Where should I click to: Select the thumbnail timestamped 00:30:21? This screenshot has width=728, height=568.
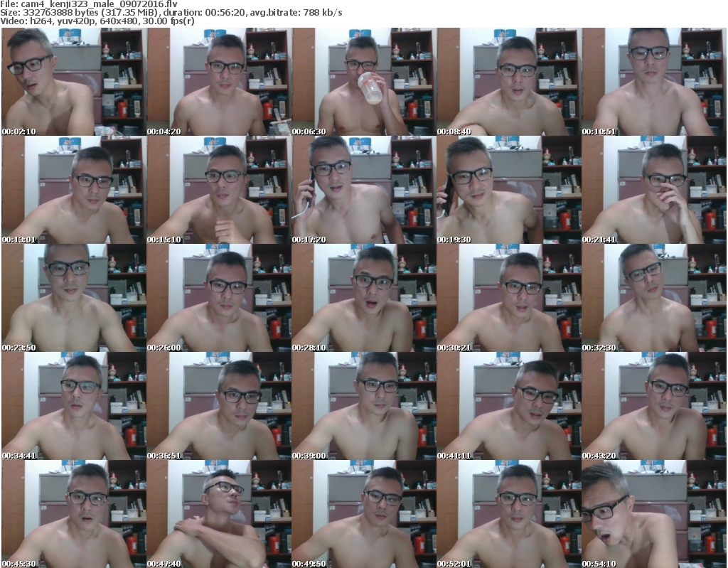(509, 298)
